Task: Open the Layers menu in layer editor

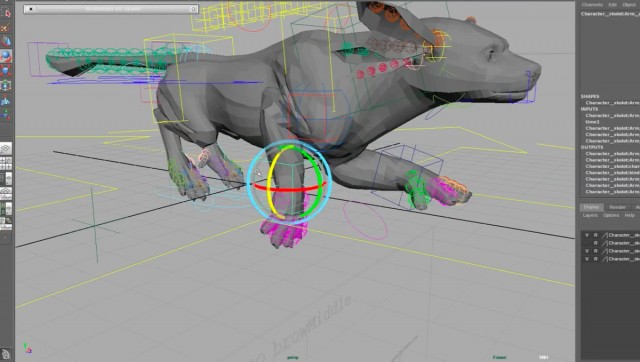Action: (x=590, y=215)
